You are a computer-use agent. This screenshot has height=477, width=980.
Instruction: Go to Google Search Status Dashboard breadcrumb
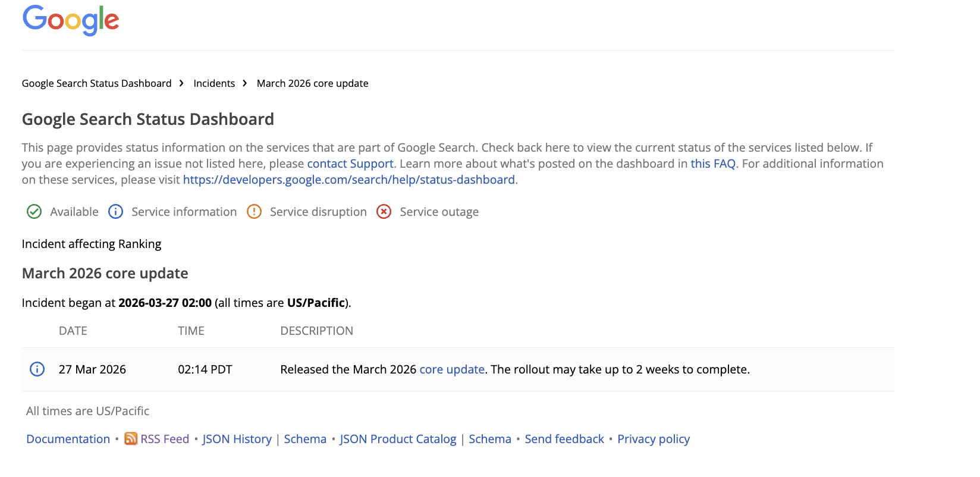97,83
